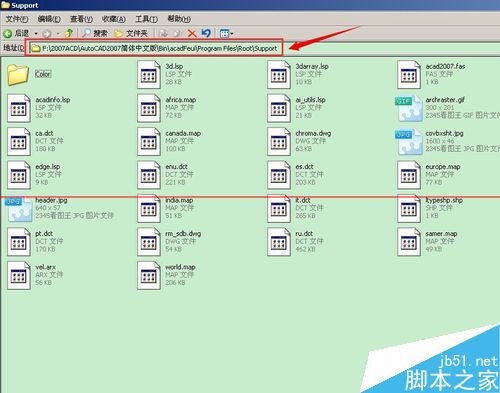Click the green 后退 back button

pos(16,33)
